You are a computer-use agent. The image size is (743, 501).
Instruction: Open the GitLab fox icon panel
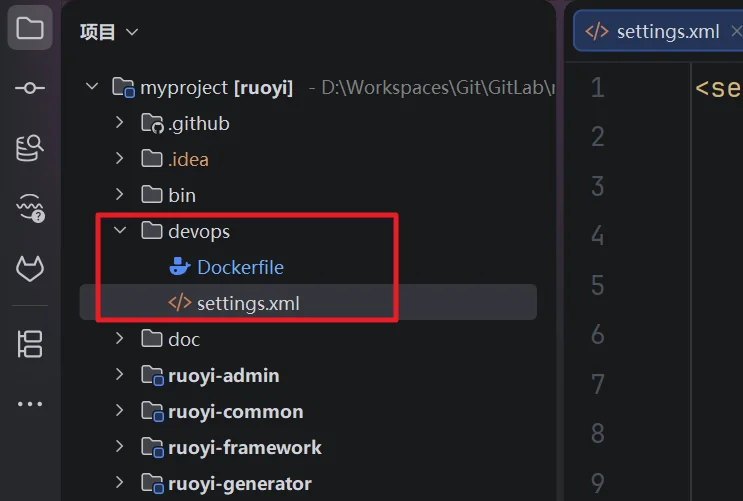30,268
